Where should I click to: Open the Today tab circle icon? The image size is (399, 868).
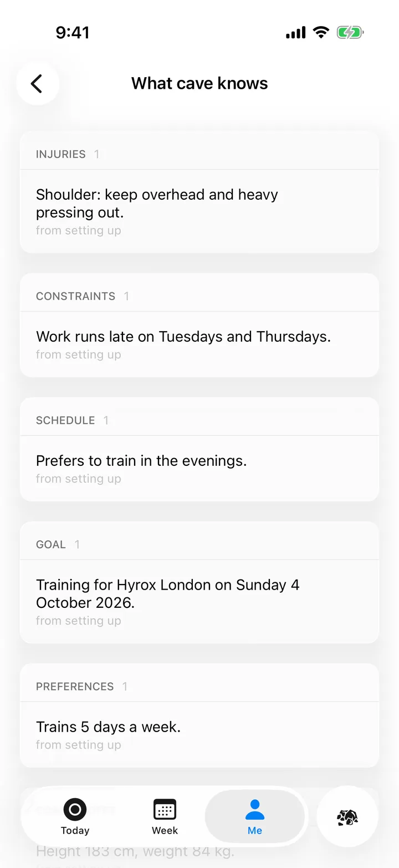pyautogui.click(x=75, y=809)
